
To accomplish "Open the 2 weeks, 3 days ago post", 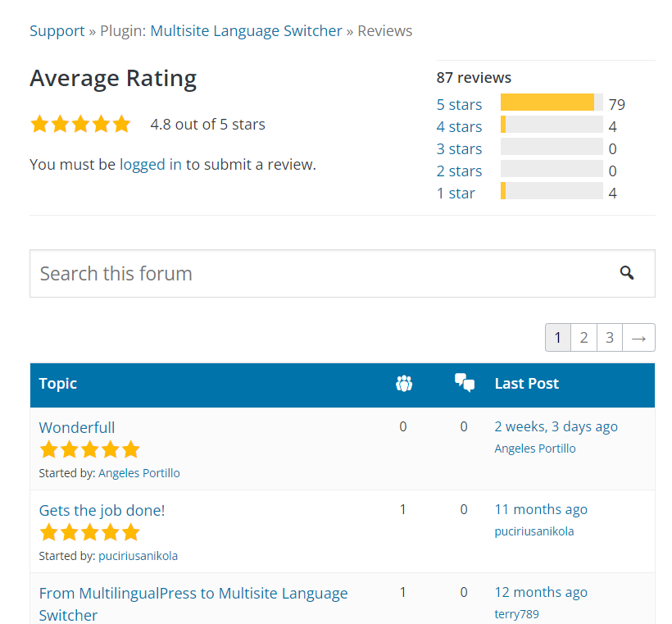I will pyautogui.click(x=556, y=426).
